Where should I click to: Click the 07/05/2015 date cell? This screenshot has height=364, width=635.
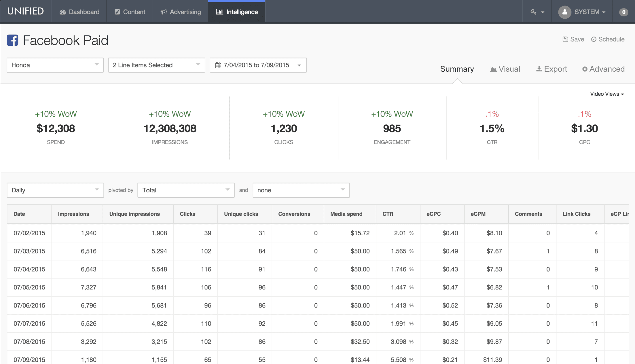click(29, 287)
